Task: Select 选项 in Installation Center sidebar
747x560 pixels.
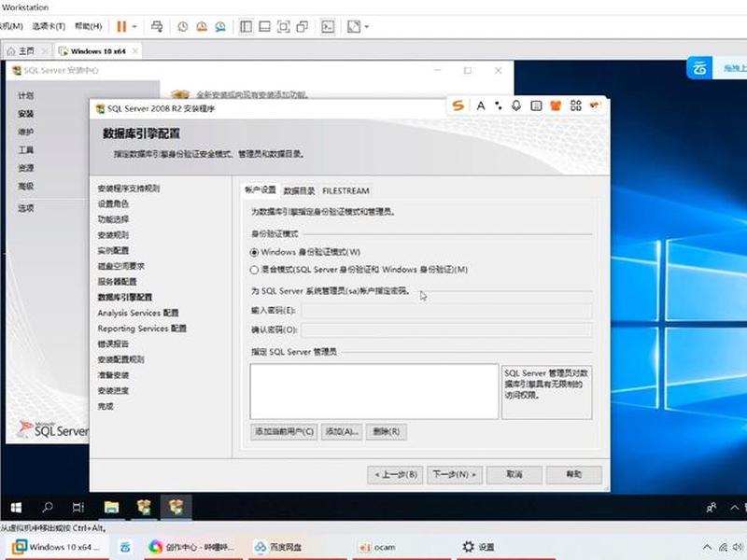Action: tap(26, 208)
